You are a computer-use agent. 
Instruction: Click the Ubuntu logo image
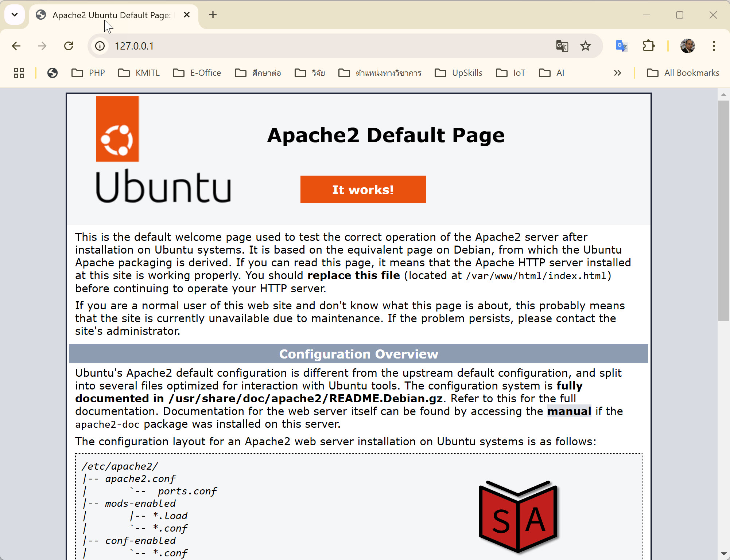163,149
